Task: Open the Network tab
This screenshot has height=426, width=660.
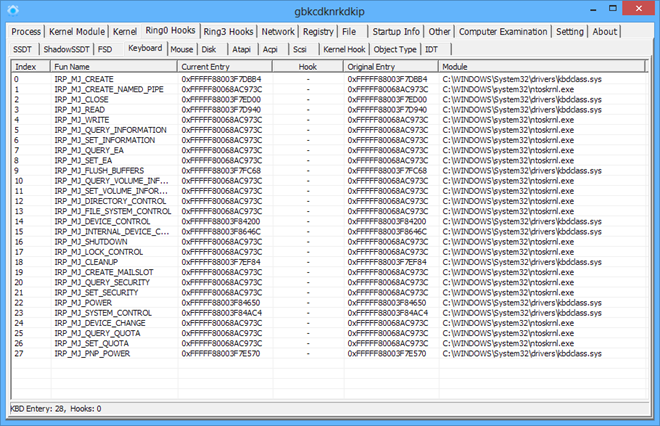Action: point(278,32)
